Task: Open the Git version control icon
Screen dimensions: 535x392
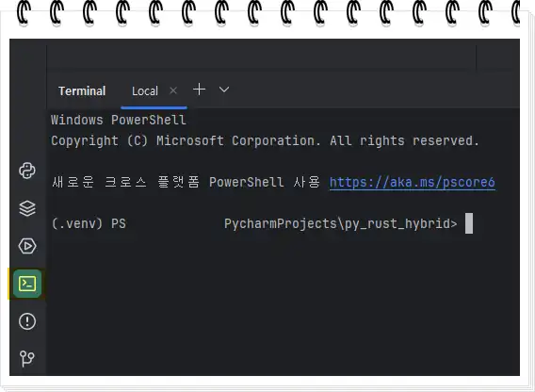Action: pyautogui.click(x=27, y=358)
